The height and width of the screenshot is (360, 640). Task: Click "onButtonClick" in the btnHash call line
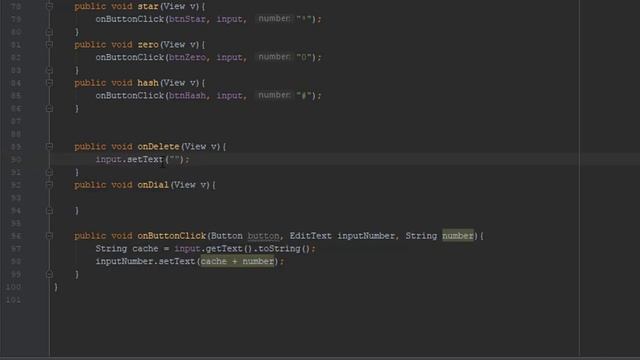tap(130, 95)
